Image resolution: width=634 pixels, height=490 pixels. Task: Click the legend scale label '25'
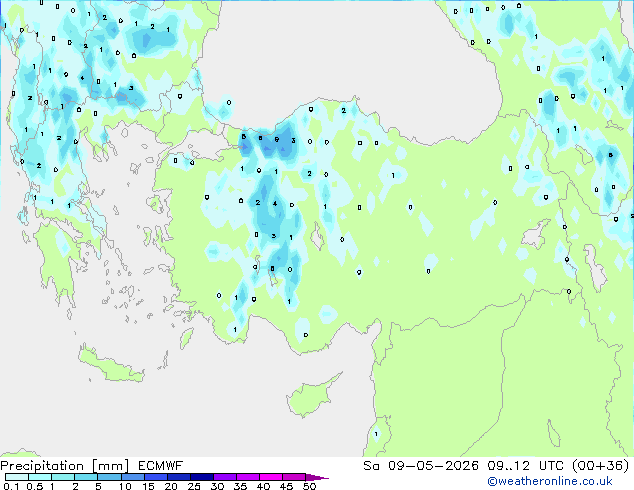(x=194, y=486)
